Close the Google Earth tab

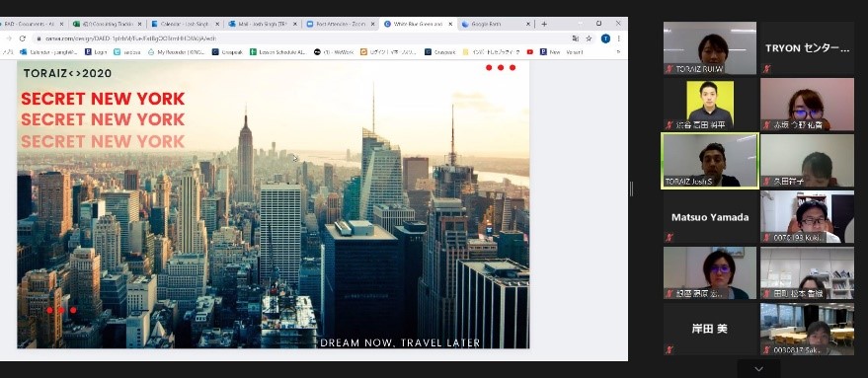click(528, 25)
